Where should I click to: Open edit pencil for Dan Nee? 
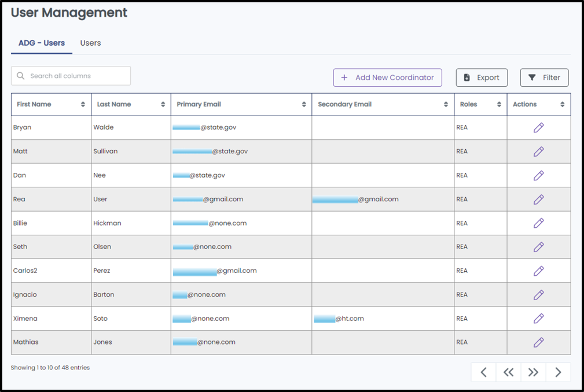[x=538, y=175]
